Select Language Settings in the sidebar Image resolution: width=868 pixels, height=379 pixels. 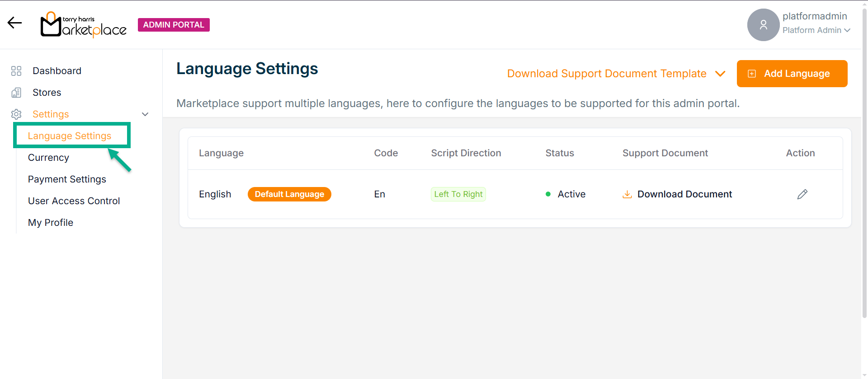point(70,136)
